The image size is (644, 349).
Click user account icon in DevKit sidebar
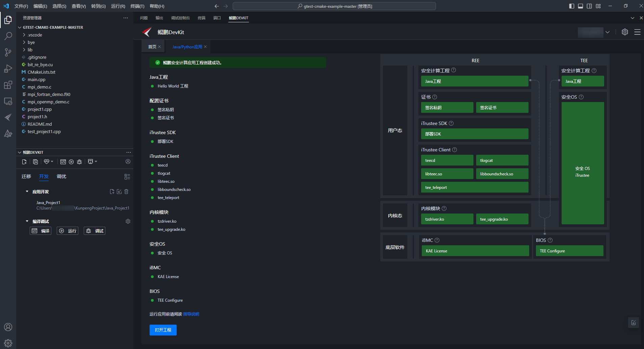point(128,161)
